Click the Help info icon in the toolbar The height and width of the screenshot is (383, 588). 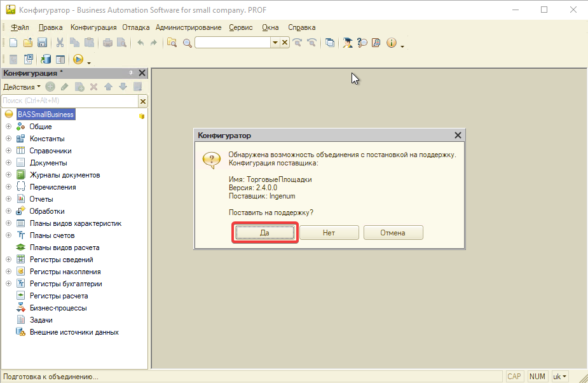tap(391, 43)
